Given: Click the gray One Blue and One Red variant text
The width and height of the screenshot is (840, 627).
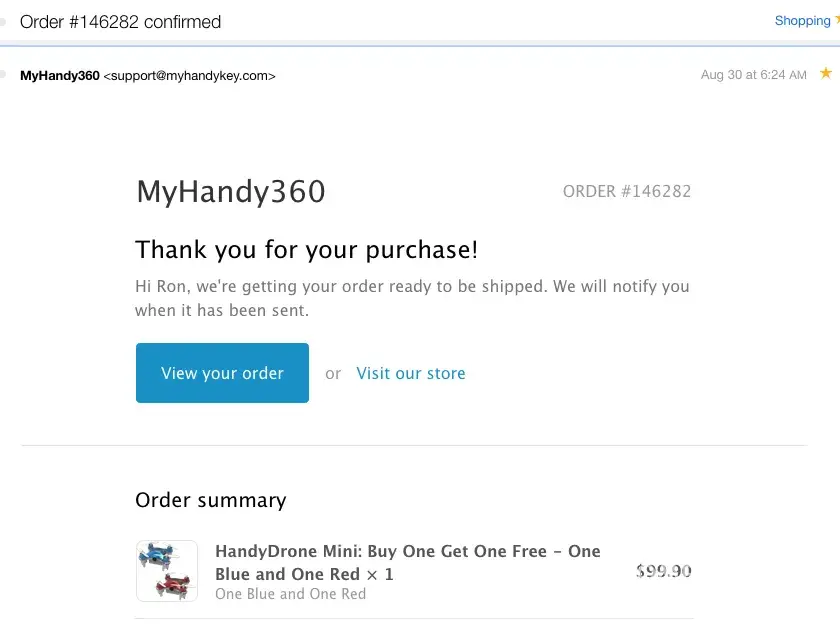Looking at the screenshot, I should tap(290, 594).
